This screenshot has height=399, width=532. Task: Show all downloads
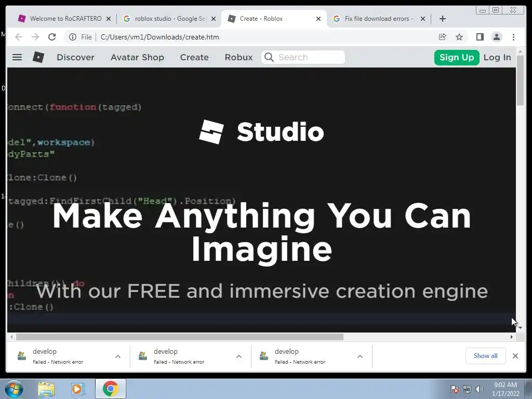(486, 356)
